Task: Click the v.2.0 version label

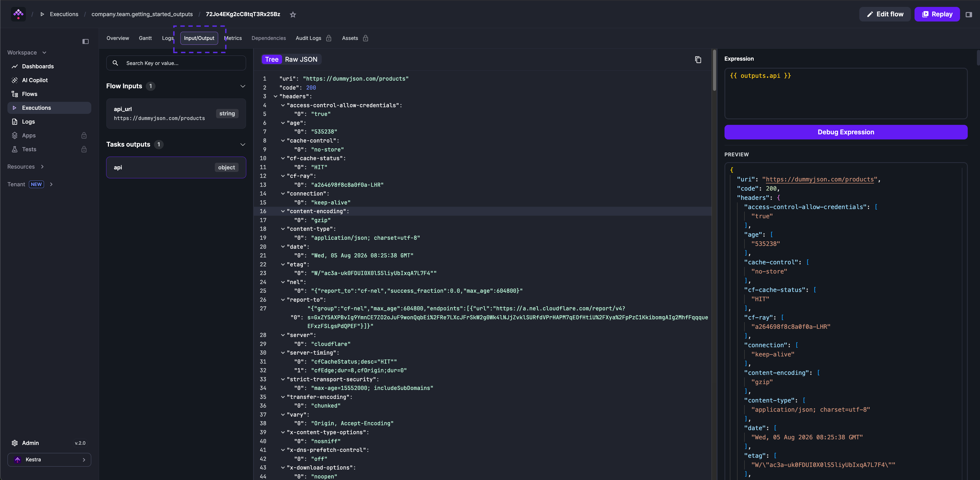Action: (x=80, y=443)
